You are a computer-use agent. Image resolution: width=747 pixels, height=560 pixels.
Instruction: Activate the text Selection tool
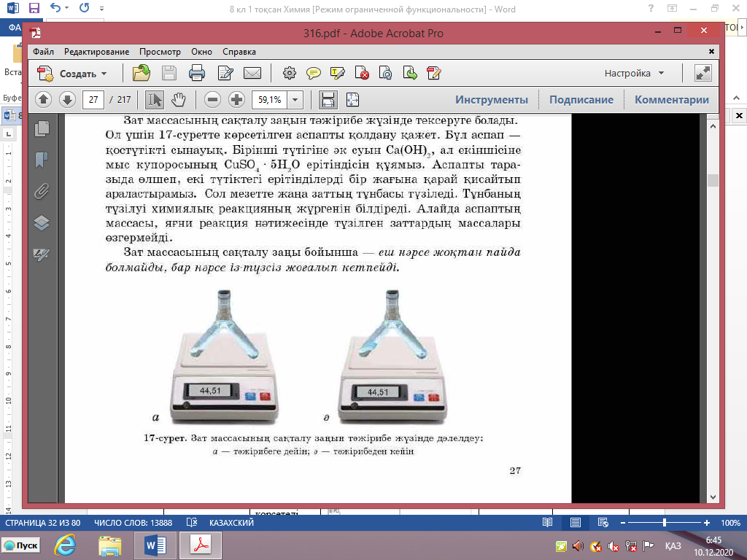tap(155, 100)
